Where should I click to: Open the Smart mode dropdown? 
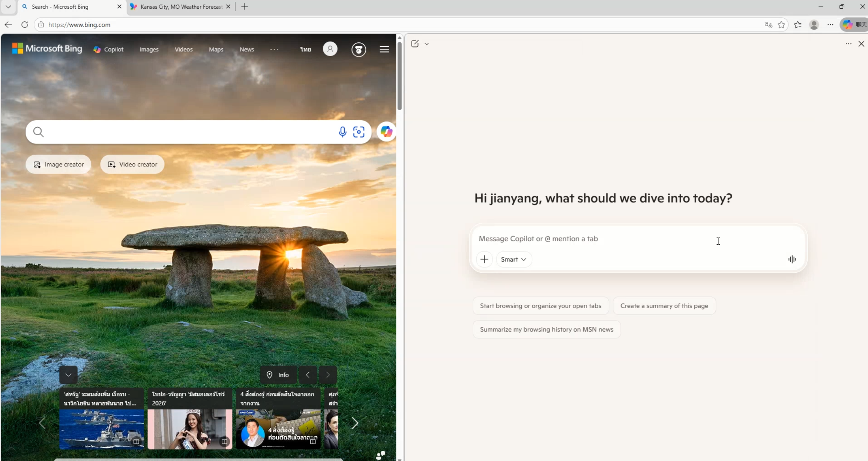point(514,259)
